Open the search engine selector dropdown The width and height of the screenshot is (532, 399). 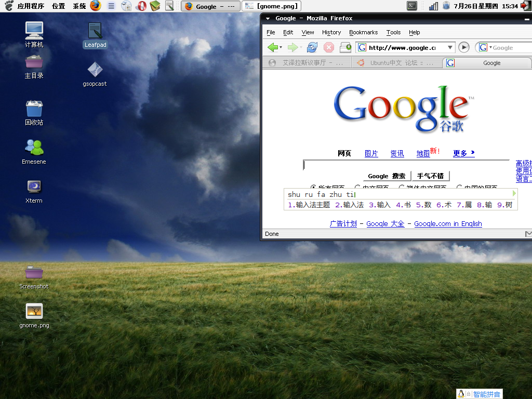coord(485,47)
